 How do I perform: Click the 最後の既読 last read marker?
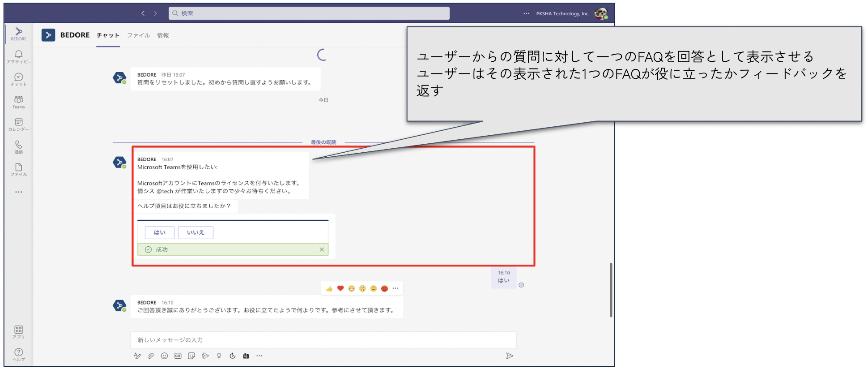323,142
